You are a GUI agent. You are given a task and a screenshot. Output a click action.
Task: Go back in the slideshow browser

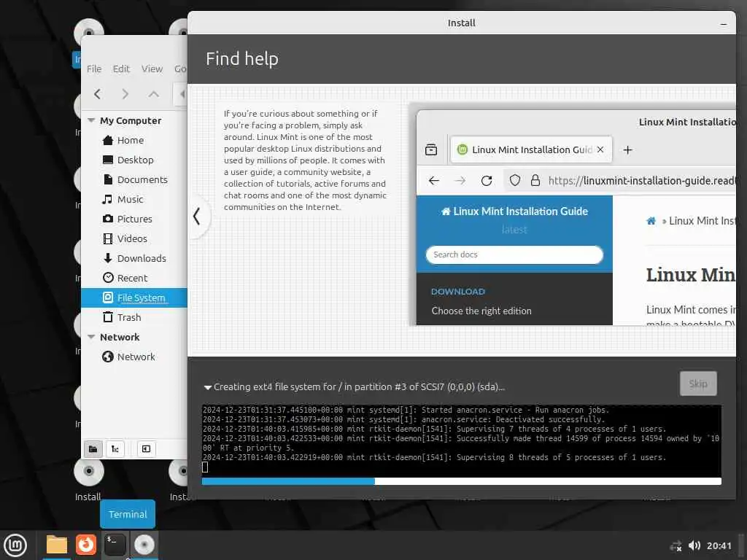[x=433, y=181]
